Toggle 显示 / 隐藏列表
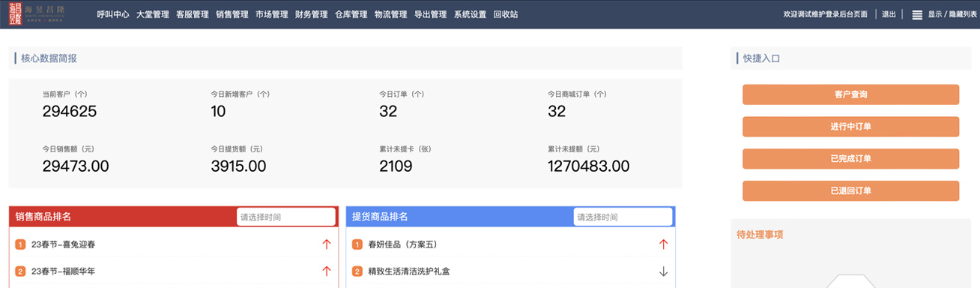 [952, 14]
